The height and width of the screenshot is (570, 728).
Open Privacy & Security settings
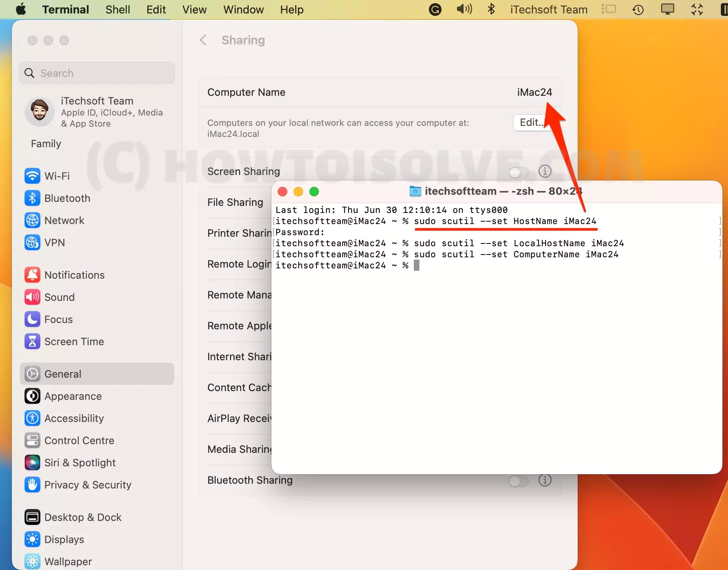tap(97, 484)
